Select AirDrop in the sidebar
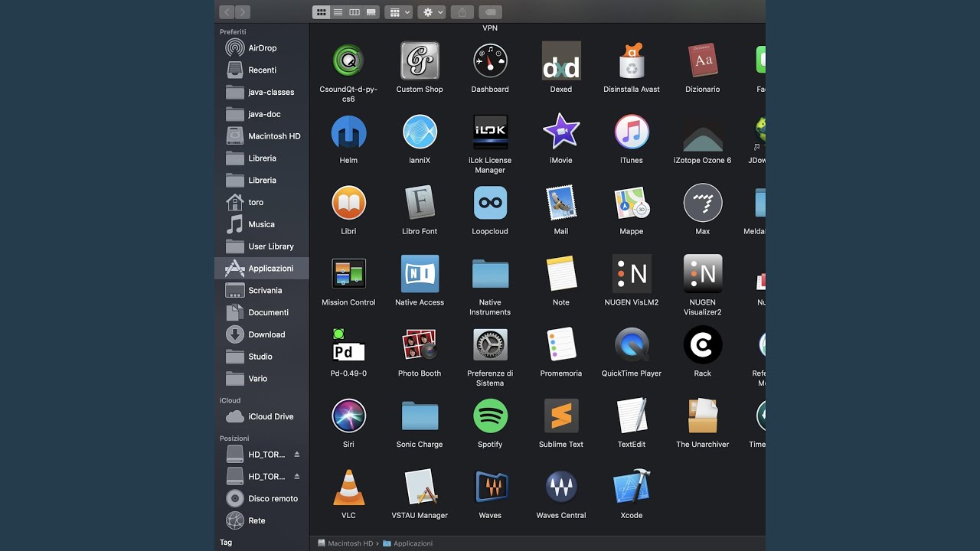Viewport: 980px width, 551px height. click(x=262, y=48)
